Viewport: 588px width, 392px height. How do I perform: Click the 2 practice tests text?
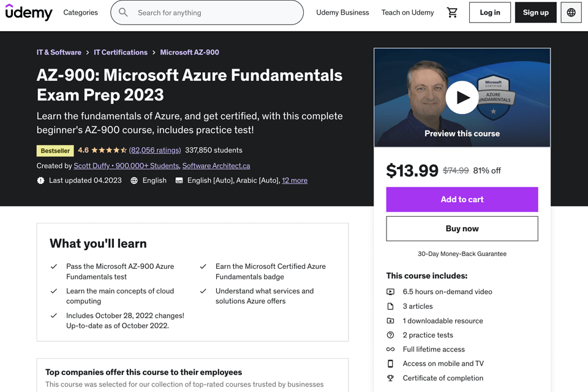click(428, 335)
